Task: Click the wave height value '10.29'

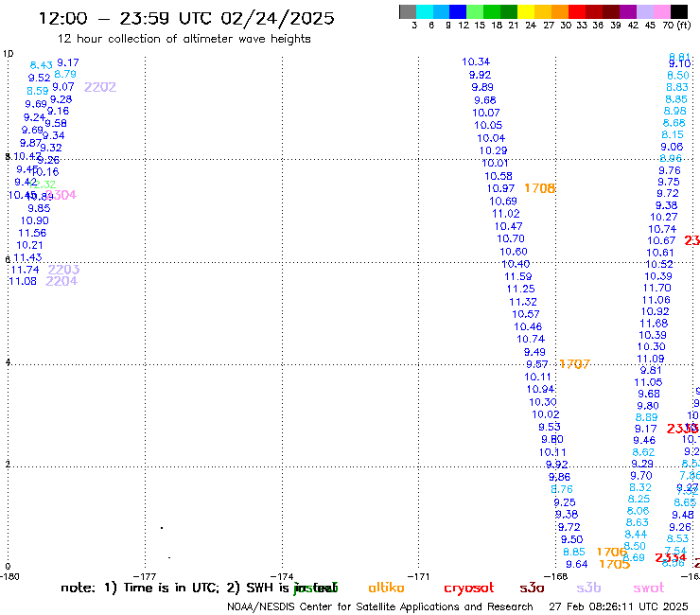Action: [493, 150]
